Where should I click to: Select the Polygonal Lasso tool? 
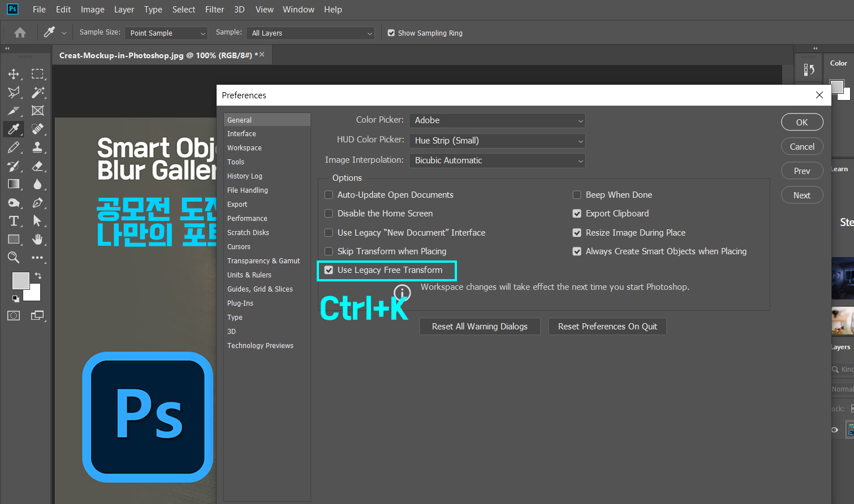pos(14,92)
